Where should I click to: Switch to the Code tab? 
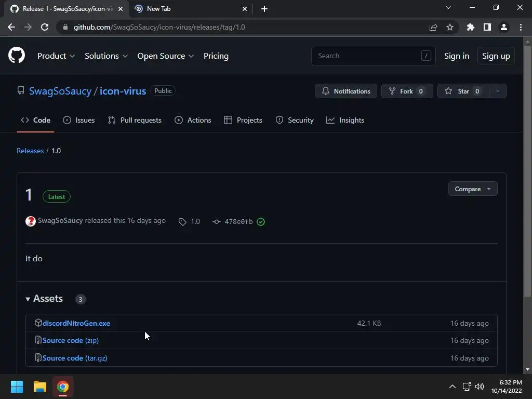(36, 120)
